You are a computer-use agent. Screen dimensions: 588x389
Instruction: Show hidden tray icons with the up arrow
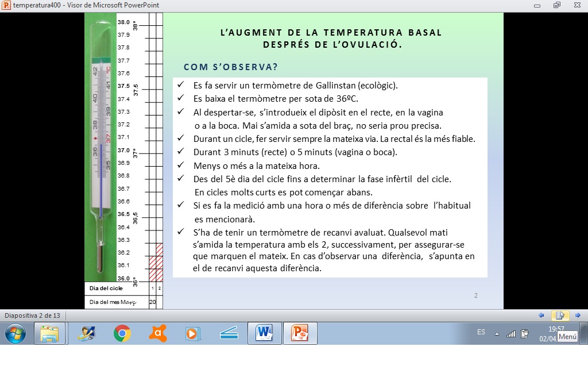pos(497,333)
